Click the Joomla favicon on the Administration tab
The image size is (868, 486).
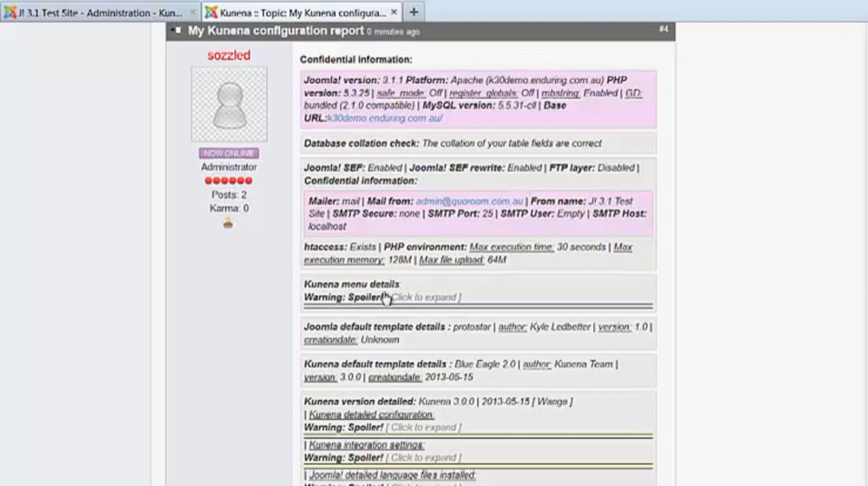(10, 13)
